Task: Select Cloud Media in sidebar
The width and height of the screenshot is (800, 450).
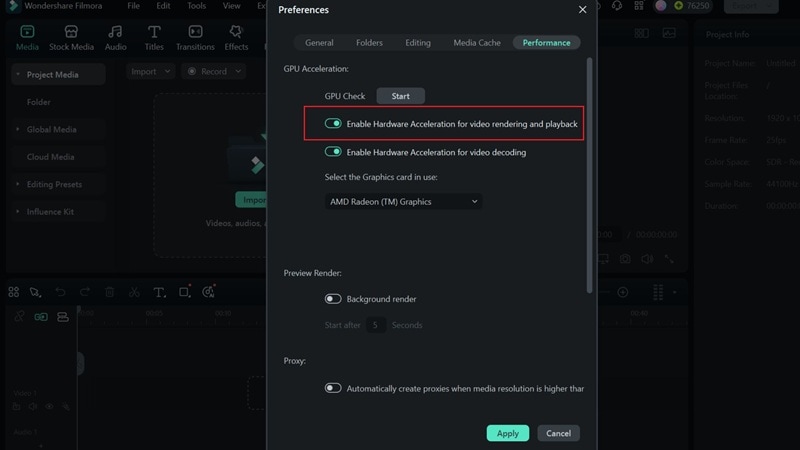Action: 51,157
